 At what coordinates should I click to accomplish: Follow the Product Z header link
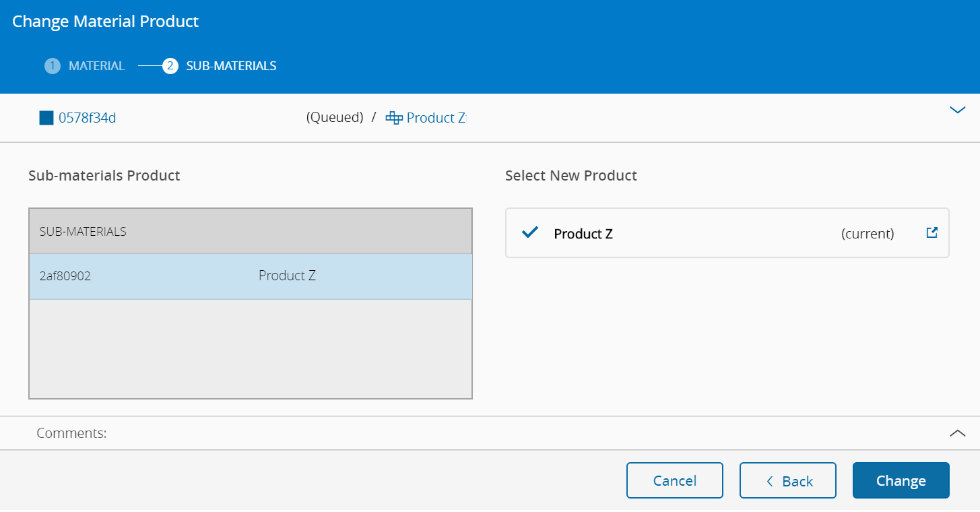[436, 118]
